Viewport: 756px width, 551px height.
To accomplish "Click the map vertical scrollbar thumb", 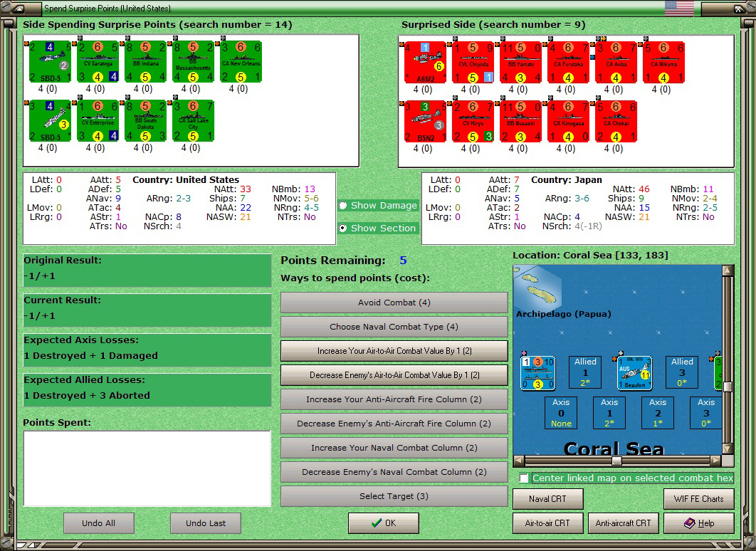I will pyautogui.click(x=728, y=387).
